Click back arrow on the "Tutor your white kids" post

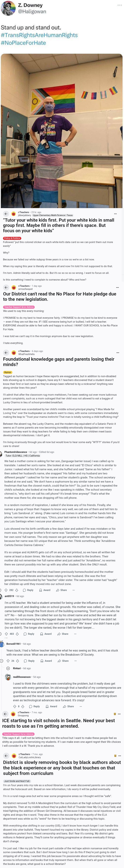tap(6, 214)
